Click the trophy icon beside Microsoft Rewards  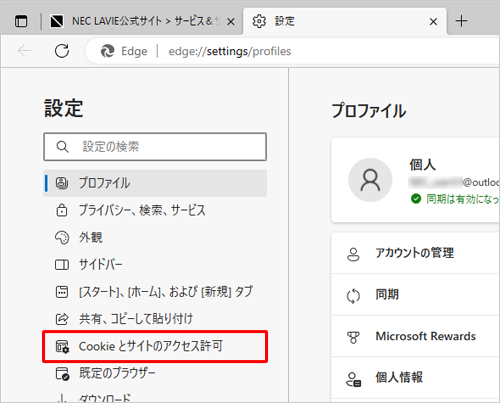click(353, 337)
